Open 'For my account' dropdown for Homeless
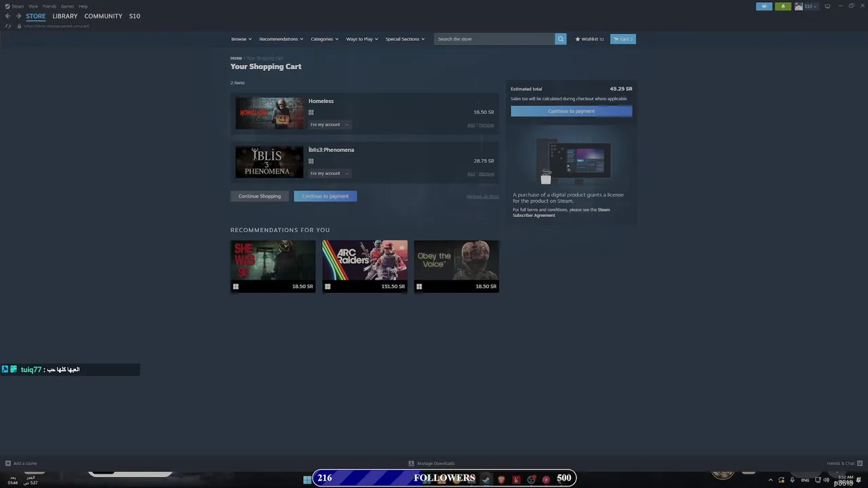Screen dimensions: 868x488 [x=330, y=125]
